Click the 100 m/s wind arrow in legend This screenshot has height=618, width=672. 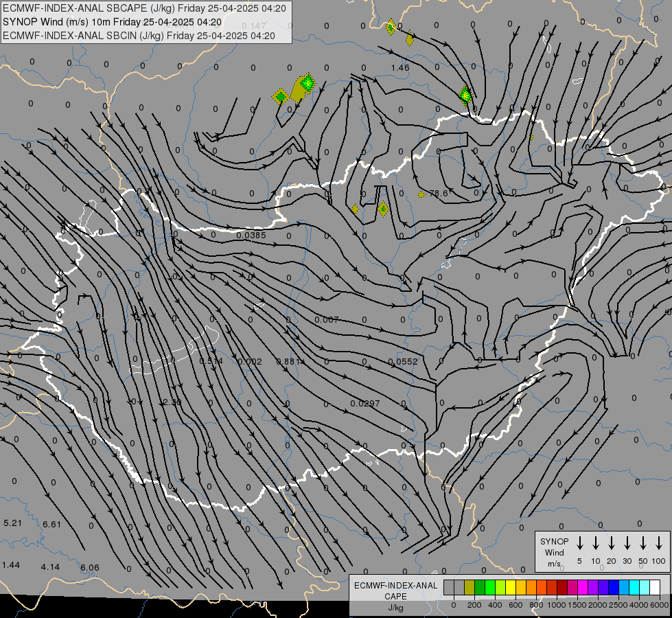click(659, 543)
